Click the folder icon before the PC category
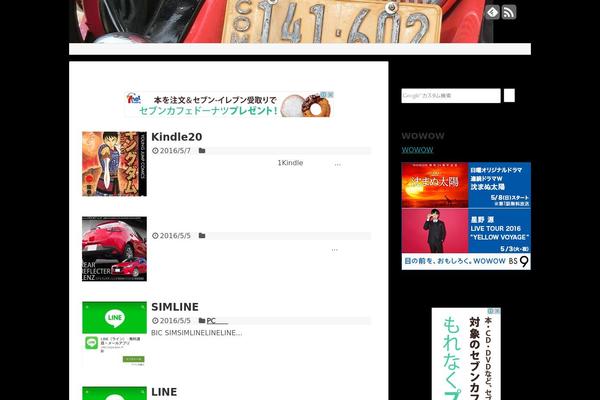Image resolution: width=600 pixels, height=400 pixels. (202, 321)
